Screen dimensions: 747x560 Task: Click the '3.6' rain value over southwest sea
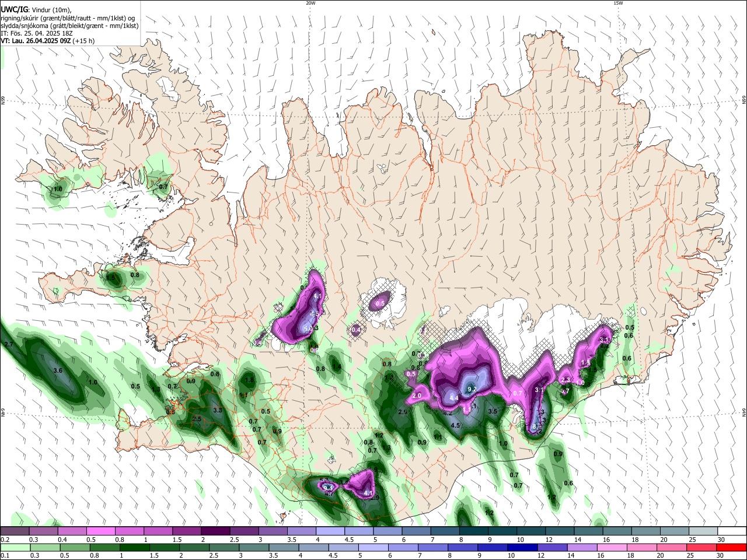pos(58,371)
